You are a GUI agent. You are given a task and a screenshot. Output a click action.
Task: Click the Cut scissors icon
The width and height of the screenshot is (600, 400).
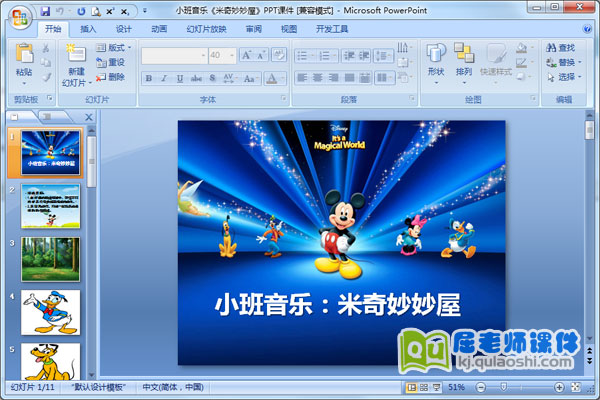46,48
